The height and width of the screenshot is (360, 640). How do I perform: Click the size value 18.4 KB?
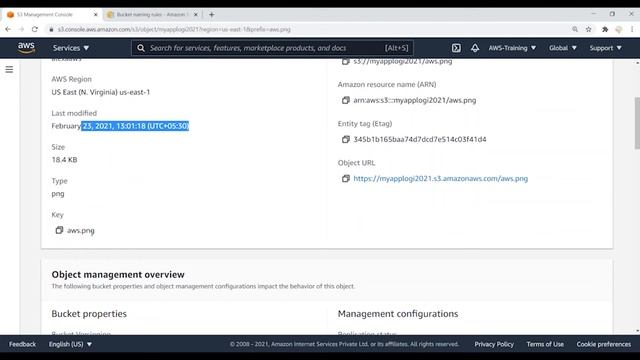click(x=64, y=160)
